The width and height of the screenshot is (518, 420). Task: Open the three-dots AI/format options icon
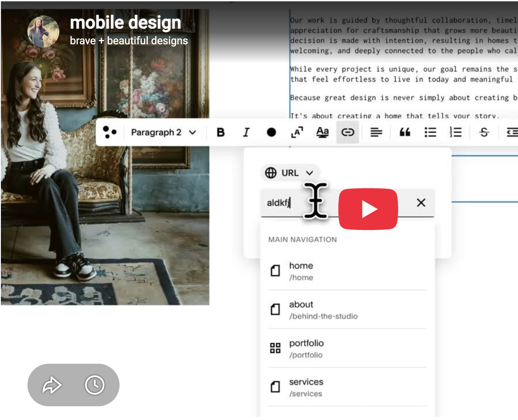click(110, 132)
